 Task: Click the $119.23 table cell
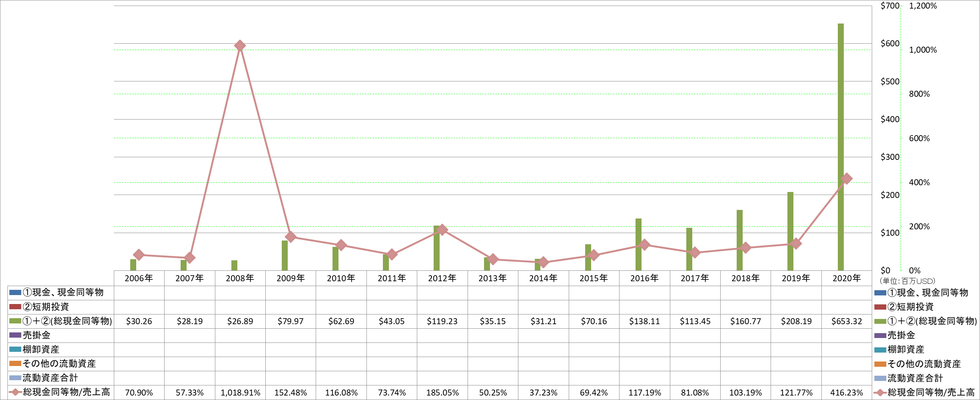[442, 321]
